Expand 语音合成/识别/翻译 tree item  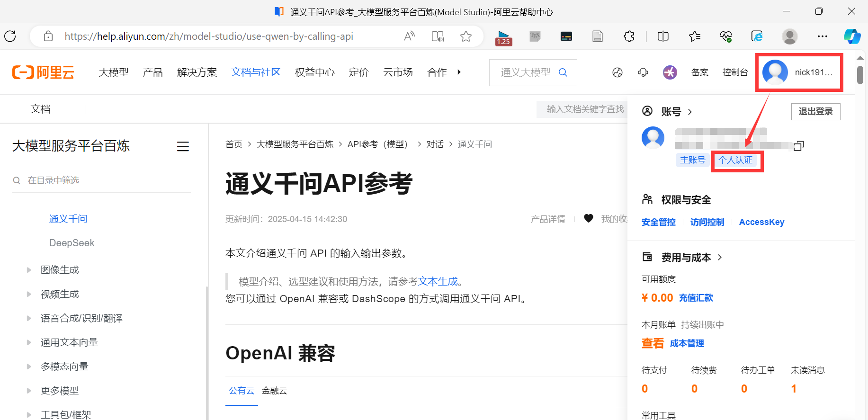pyautogui.click(x=29, y=318)
